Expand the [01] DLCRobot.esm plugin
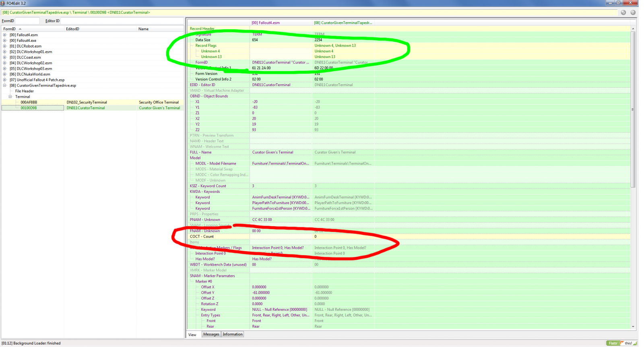The width and height of the screenshot is (644, 347). (x=5, y=46)
